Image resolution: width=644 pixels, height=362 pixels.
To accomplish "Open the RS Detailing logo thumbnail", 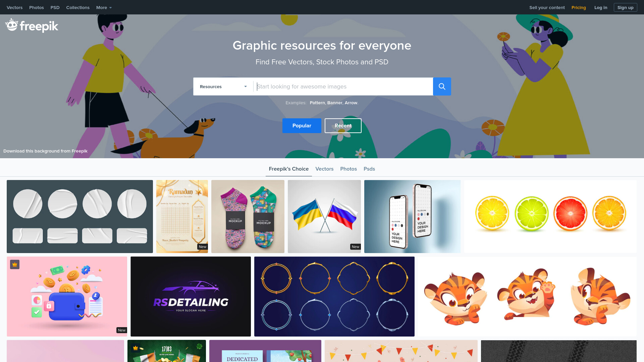I will (191, 296).
